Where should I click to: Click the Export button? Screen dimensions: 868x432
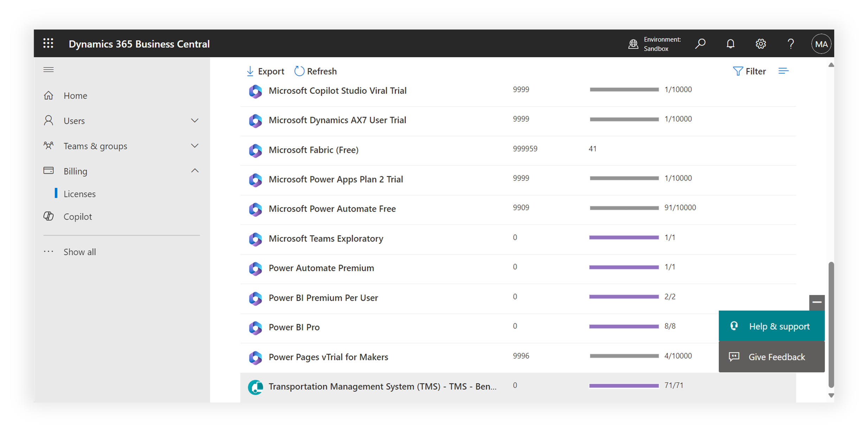265,71
